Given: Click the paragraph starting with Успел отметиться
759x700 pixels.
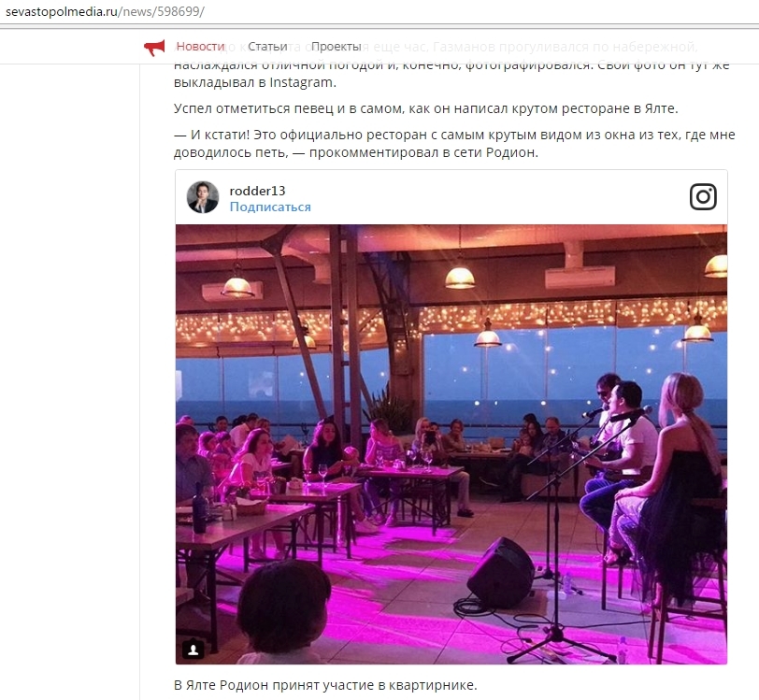Looking at the screenshot, I should point(426,108).
